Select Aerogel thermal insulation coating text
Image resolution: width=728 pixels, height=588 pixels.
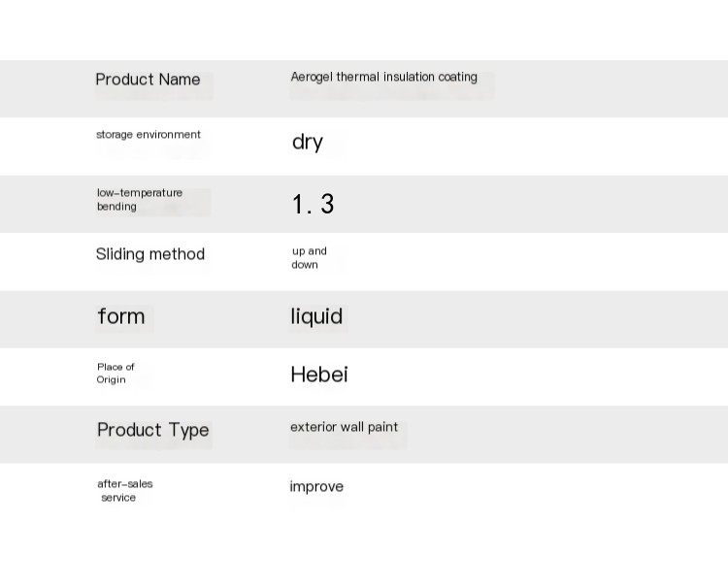coord(384,77)
